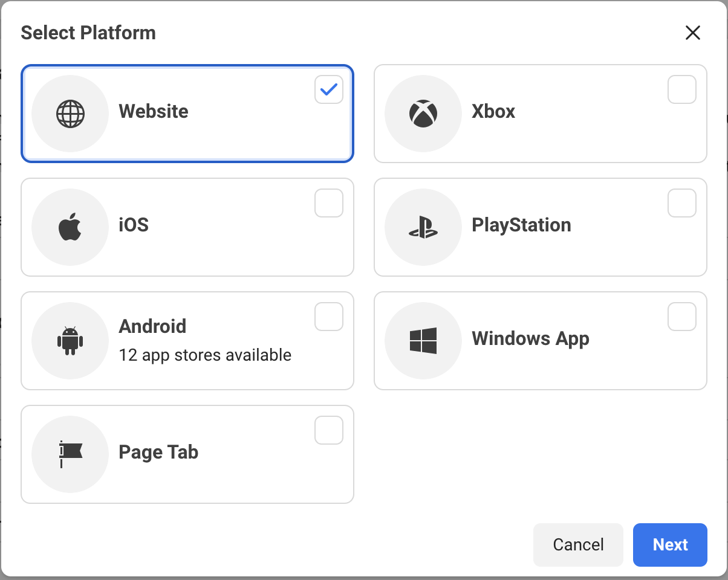Screen dimensions: 728x580
Task: Choose the Website label text
Action: click(x=154, y=111)
